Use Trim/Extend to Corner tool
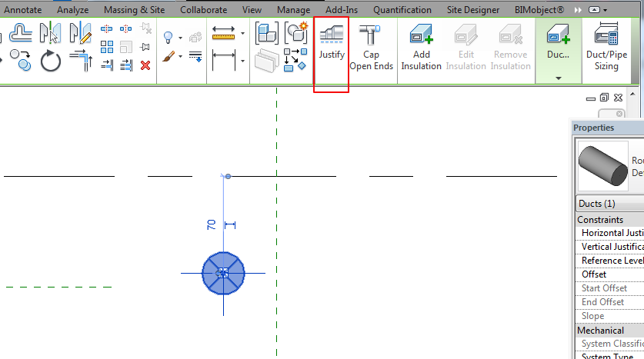The width and height of the screenshot is (644, 359). [x=81, y=61]
